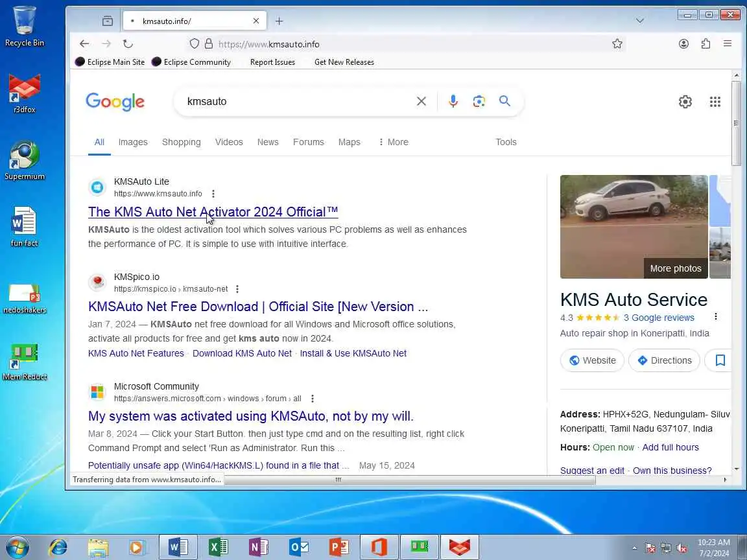This screenshot has height=560, width=747.
Task: Open Download KMS Auto Net sitelink
Action: [x=242, y=353]
